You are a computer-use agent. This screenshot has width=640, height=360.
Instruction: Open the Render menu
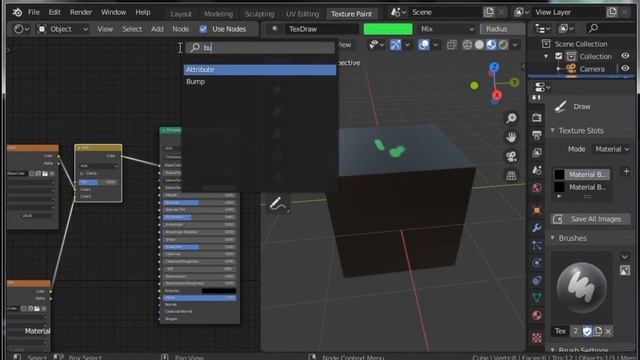81,12
